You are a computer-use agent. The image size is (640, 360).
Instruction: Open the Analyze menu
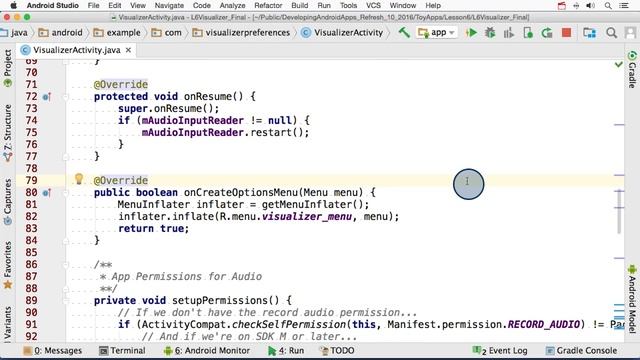[232, 6]
